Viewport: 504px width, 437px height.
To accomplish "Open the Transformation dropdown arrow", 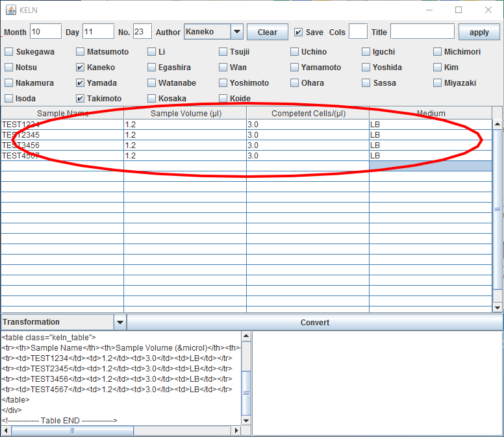I will click(x=120, y=322).
